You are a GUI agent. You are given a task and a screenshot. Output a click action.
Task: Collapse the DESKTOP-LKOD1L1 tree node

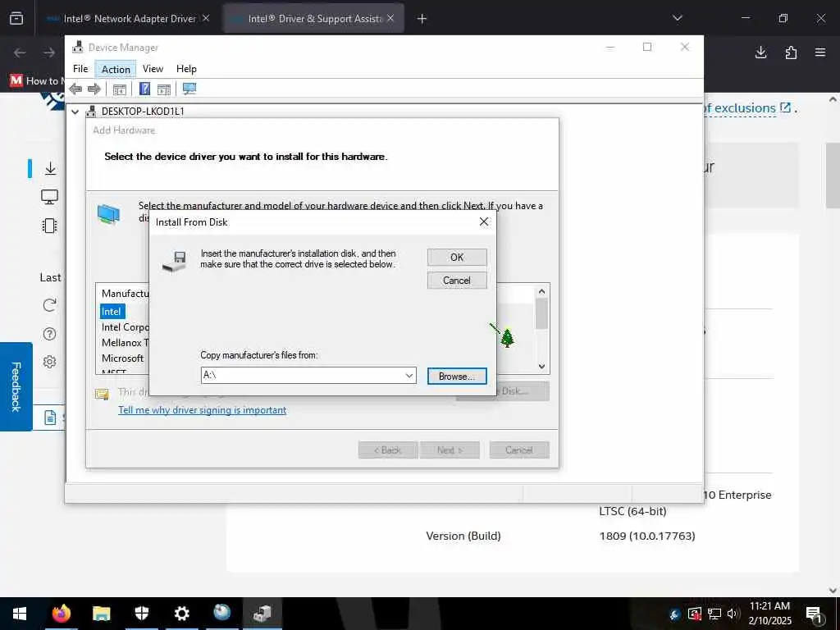pyautogui.click(x=75, y=112)
